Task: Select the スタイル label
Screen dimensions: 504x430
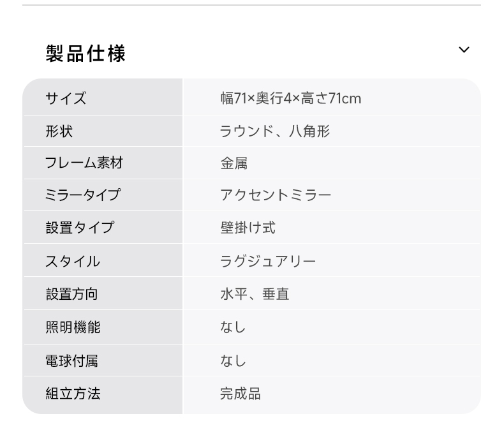Action: point(73,261)
